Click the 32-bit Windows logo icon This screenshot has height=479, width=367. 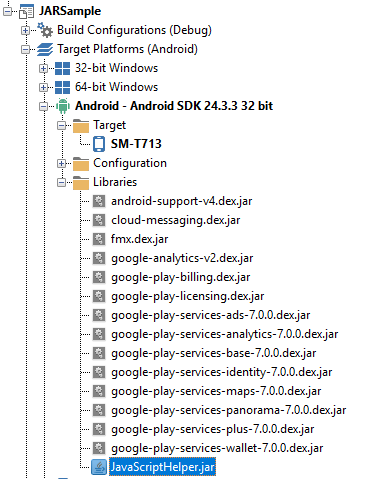tap(62, 68)
